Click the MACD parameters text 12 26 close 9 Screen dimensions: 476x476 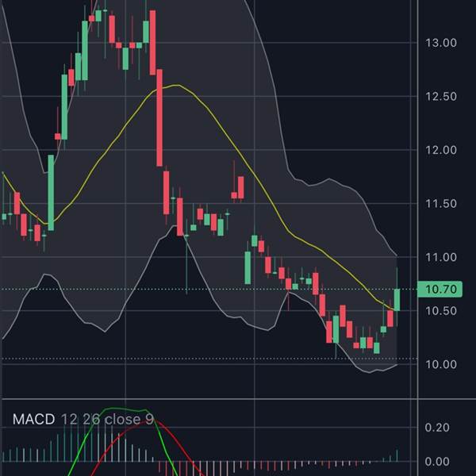107,419
